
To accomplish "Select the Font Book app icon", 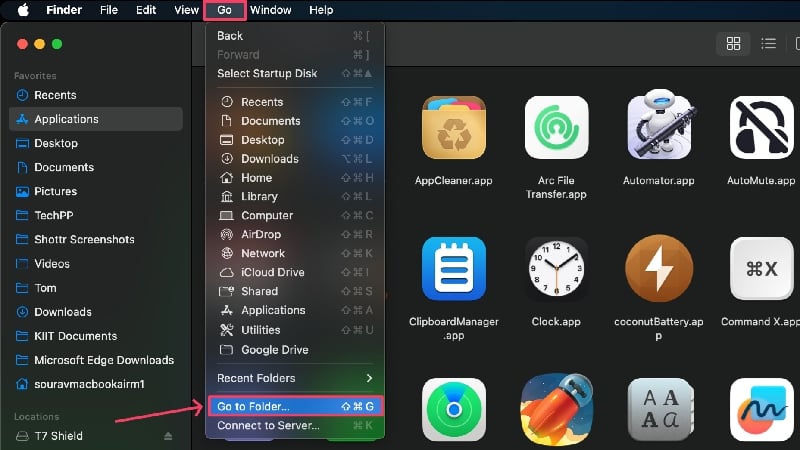I will [x=659, y=409].
